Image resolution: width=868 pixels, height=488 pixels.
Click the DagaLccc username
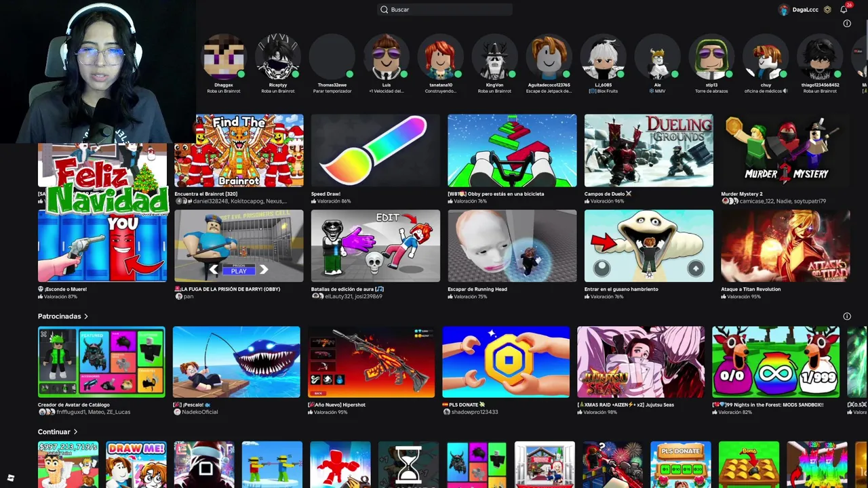[805, 9]
